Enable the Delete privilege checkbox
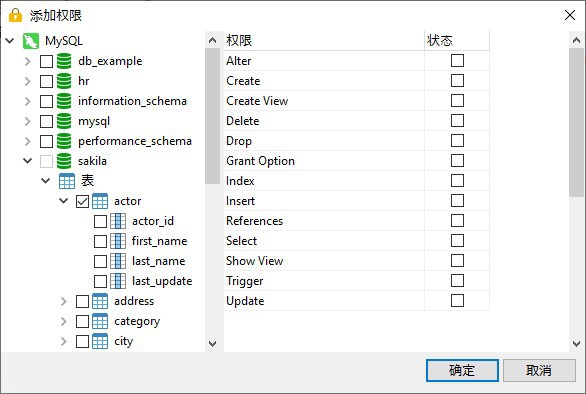Screen dimensions: 586x394 coord(457,121)
